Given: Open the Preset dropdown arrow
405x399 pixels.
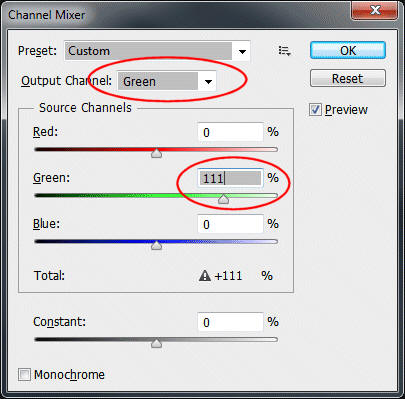Looking at the screenshot, I should pos(242,51).
